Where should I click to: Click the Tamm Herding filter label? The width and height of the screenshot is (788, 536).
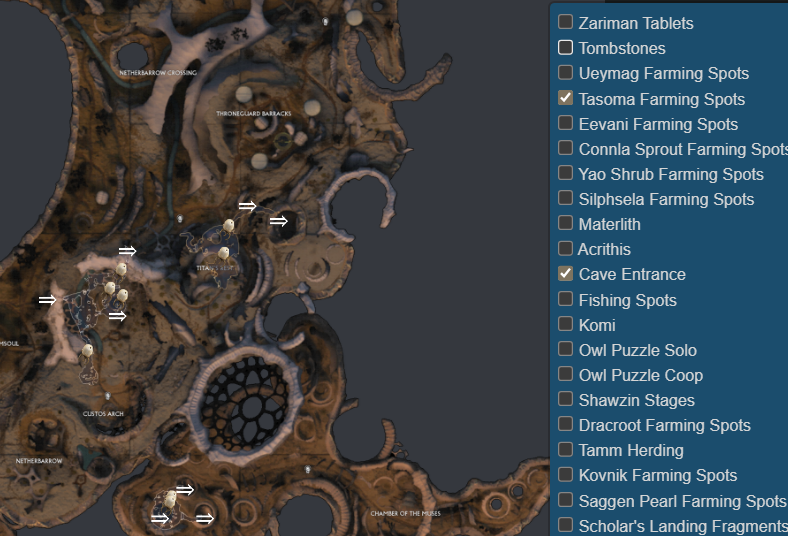pos(631,450)
